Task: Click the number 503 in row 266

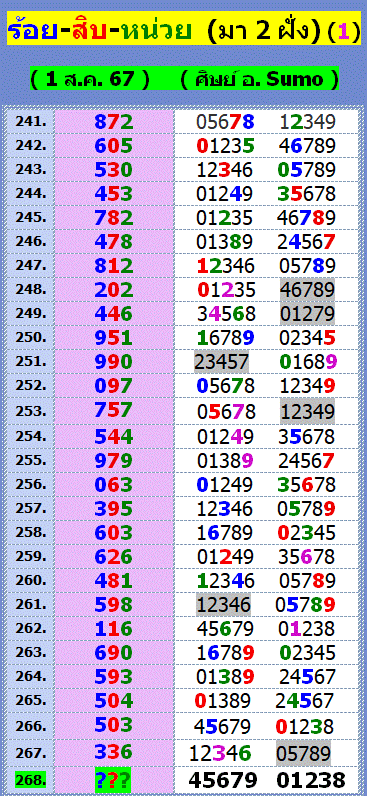Action: click(x=114, y=724)
